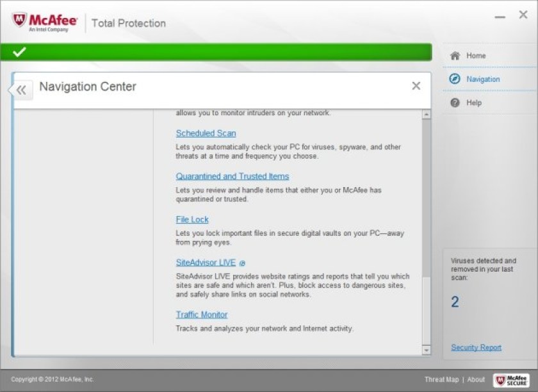
Task: Click the Home house icon
Action: (455, 56)
